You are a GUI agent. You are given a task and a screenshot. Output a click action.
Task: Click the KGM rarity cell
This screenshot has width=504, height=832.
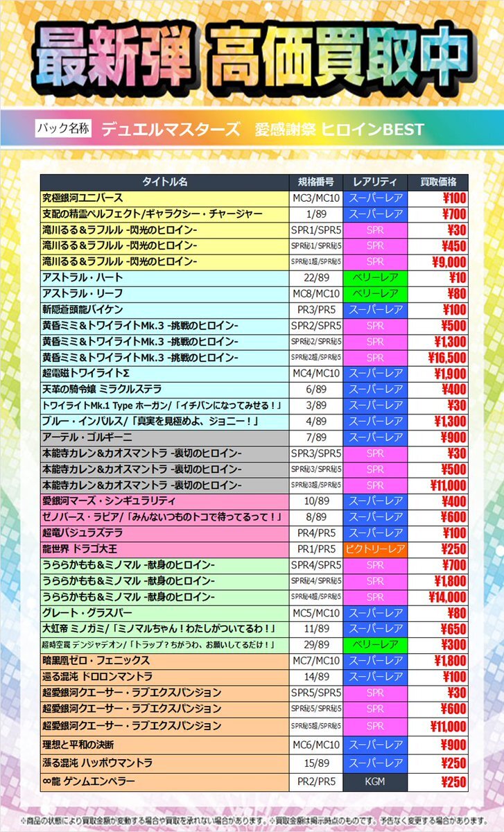tap(374, 782)
